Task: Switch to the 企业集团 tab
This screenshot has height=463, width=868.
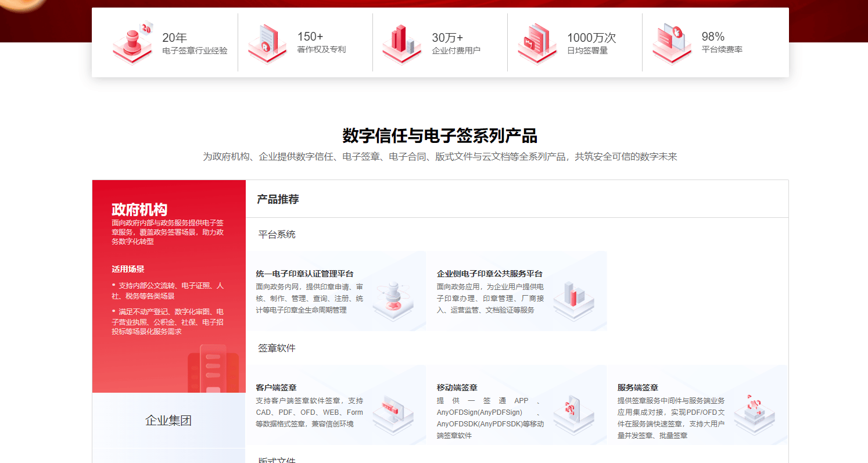Action: click(x=168, y=421)
